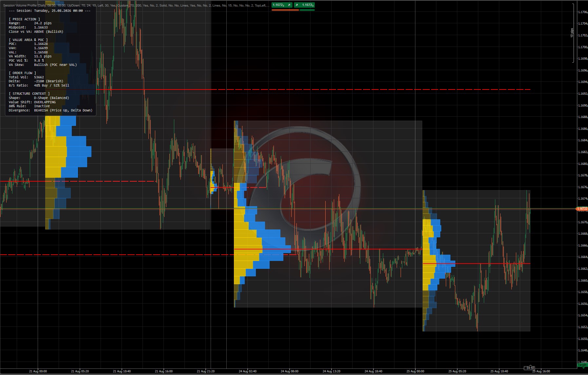Click the 25 Aug 05:20 time axis label
This screenshot has width=588, height=375.
point(457,371)
